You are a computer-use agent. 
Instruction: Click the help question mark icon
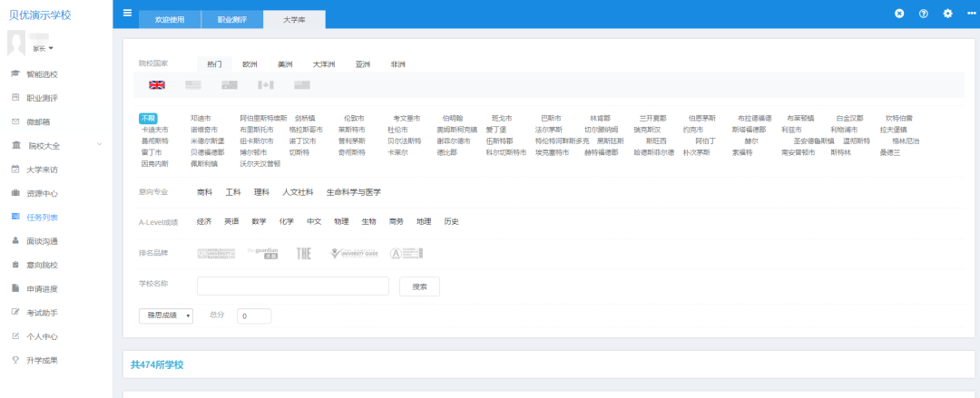[x=924, y=14]
